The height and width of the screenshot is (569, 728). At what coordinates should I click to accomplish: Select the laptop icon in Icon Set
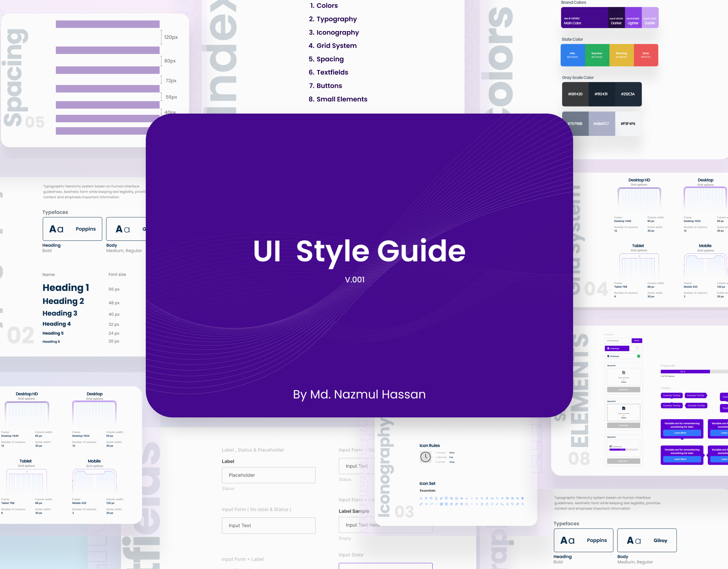457,498
